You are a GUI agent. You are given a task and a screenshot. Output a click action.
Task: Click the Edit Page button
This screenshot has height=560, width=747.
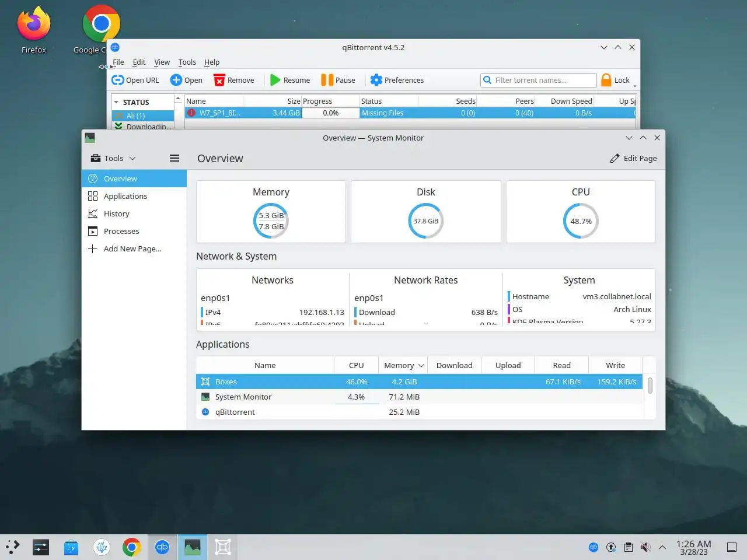pos(633,158)
